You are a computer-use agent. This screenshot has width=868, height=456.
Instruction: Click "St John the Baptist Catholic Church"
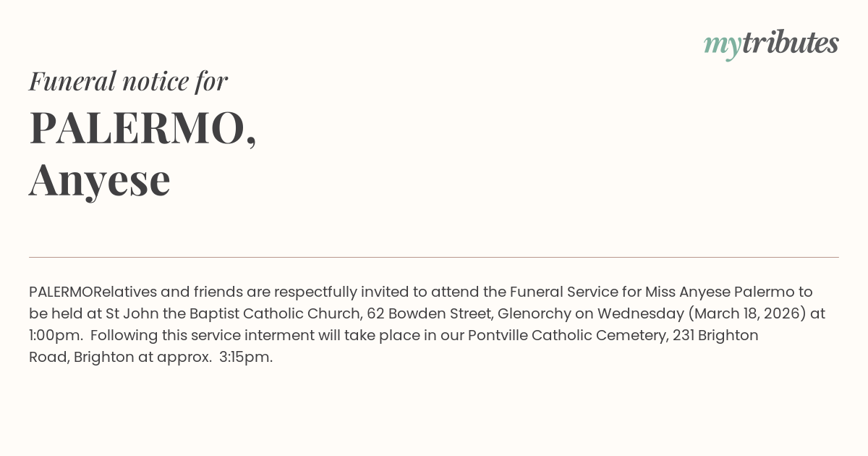point(233,313)
